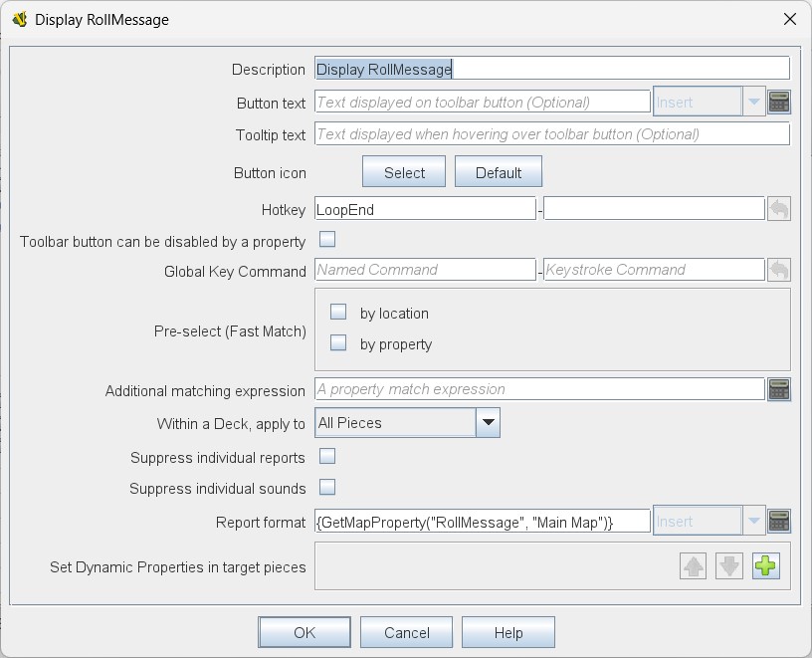Toggle Suppress individual reports checkbox
The width and height of the screenshot is (812, 658).
point(327,456)
